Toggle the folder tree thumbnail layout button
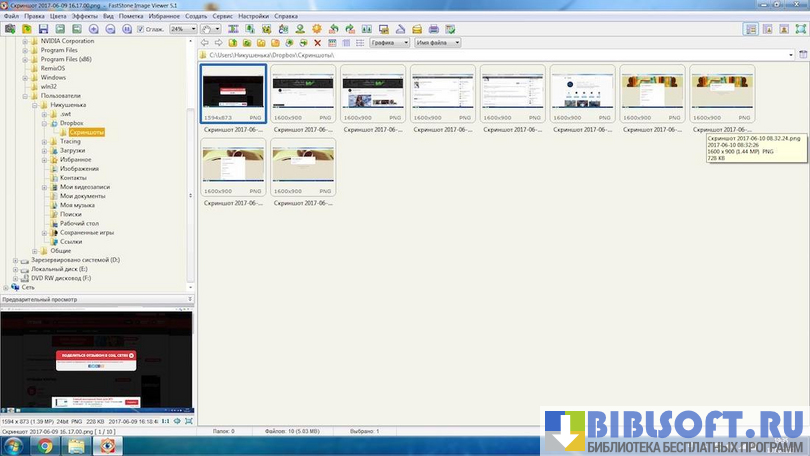The image size is (810, 456). coord(751,29)
